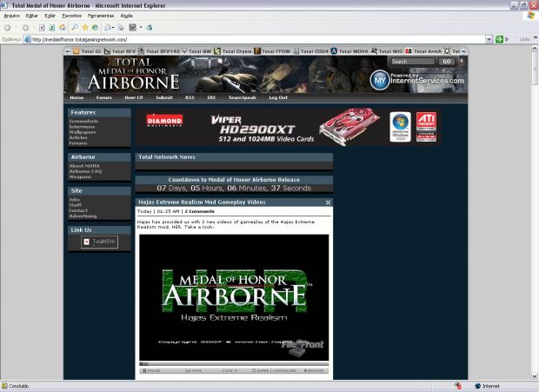
Task: Go to the site Home nav tab
Action: pos(77,97)
